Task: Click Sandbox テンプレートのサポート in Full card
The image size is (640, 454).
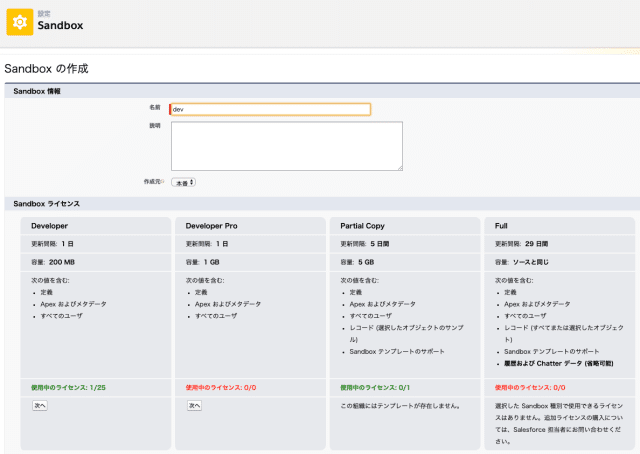Action: coord(551,352)
